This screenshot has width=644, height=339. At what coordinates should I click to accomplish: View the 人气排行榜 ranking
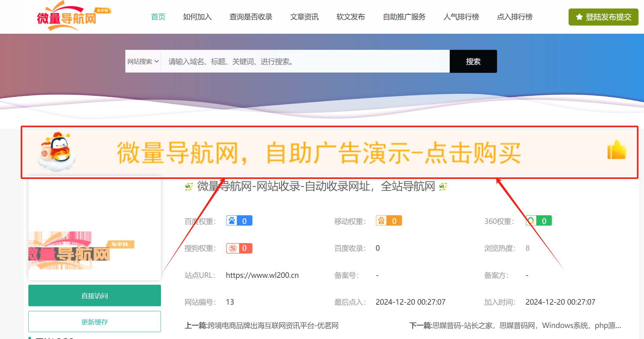click(461, 17)
